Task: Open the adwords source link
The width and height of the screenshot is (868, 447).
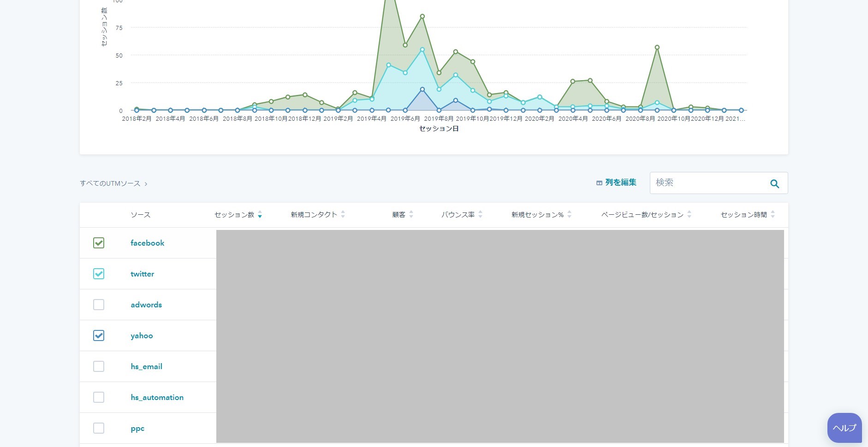Action: click(146, 305)
